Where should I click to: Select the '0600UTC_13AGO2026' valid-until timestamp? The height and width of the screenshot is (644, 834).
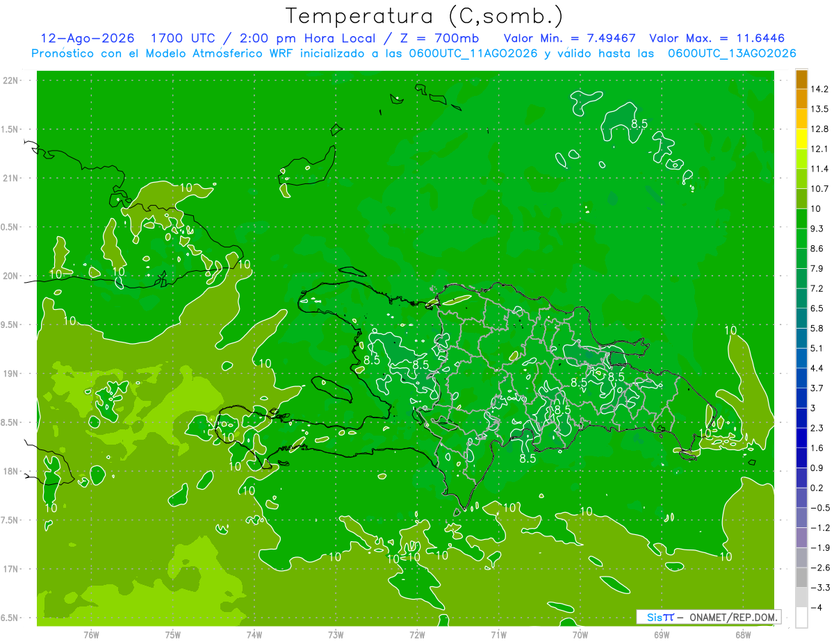(x=732, y=53)
